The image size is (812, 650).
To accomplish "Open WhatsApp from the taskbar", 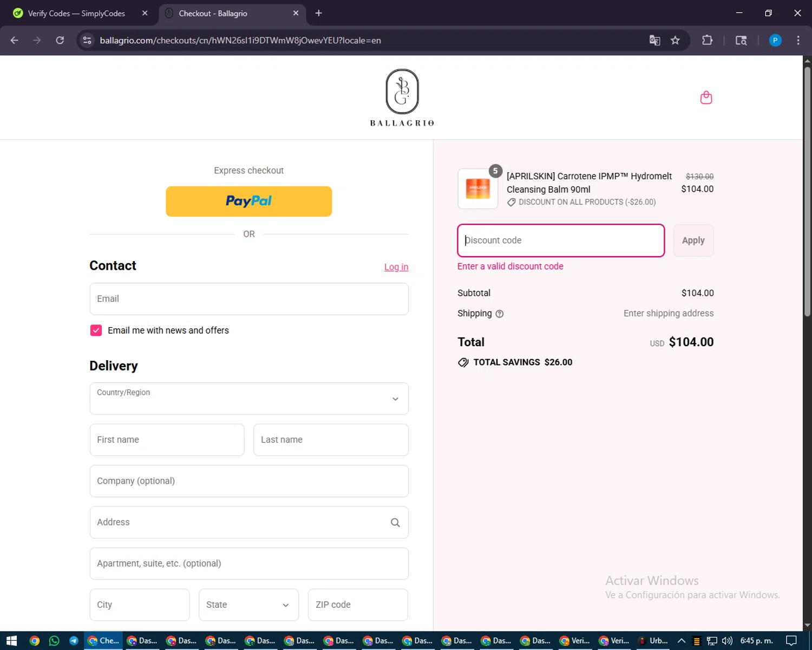I will tap(54, 641).
